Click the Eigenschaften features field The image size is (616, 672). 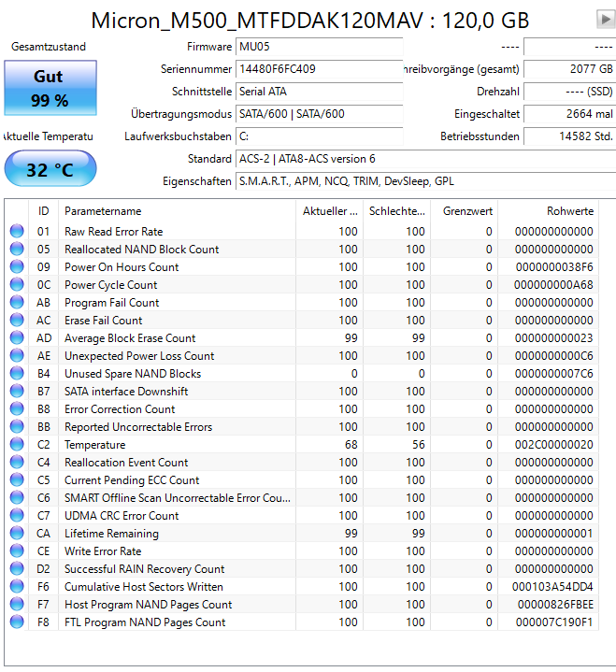pyautogui.click(x=425, y=181)
